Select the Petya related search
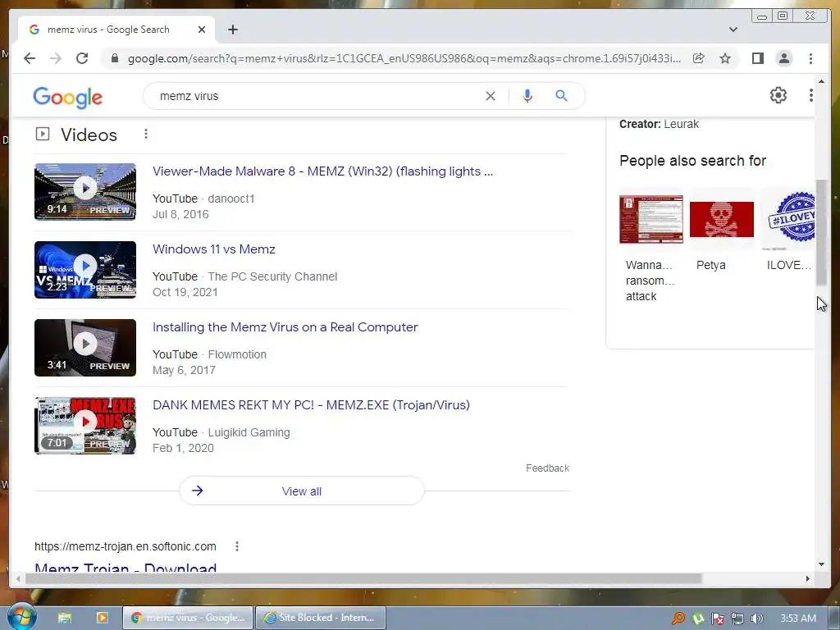840x630 pixels. coord(722,232)
